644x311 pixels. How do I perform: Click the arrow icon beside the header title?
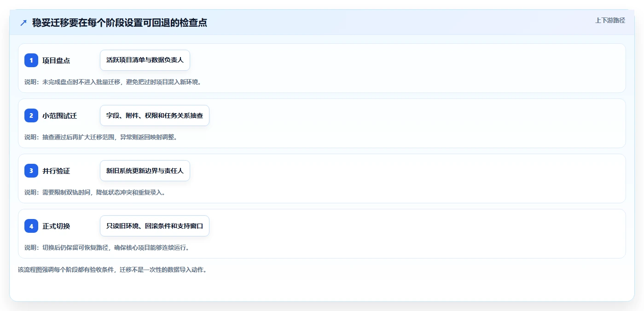point(23,23)
